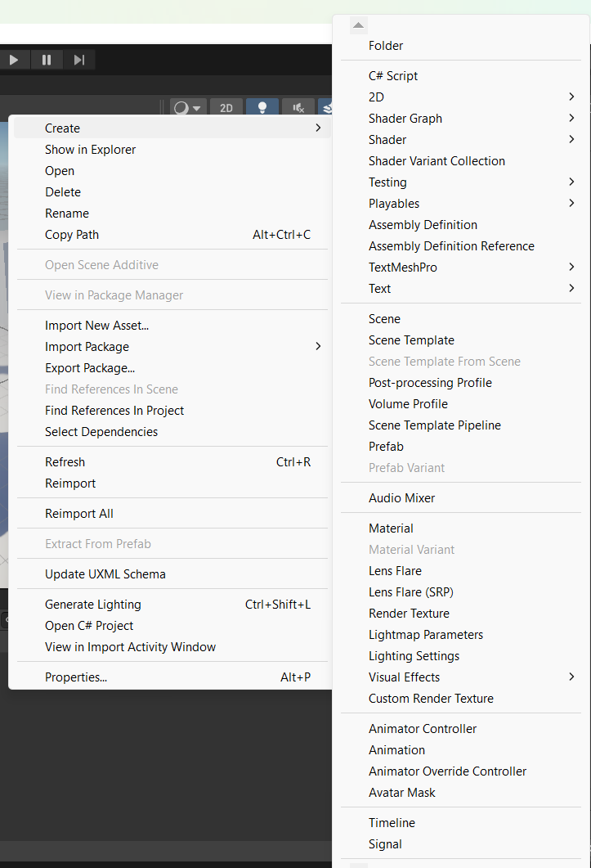Choose Material from the create menu
The width and height of the screenshot is (591, 868).
tap(391, 528)
